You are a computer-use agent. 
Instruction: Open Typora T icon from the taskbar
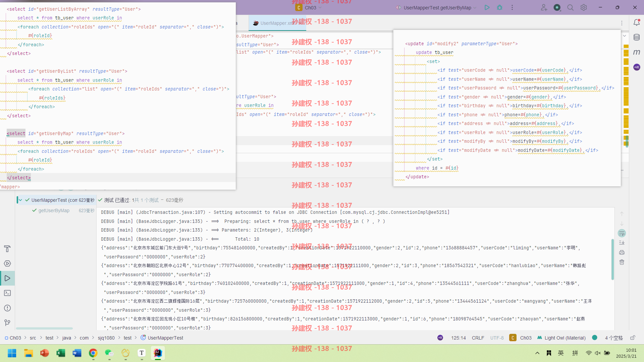point(142,353)
